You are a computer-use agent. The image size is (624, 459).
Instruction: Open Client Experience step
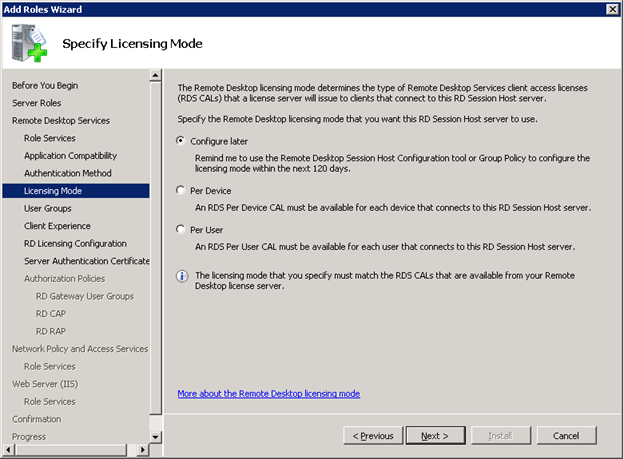click(x=57, y=226)
